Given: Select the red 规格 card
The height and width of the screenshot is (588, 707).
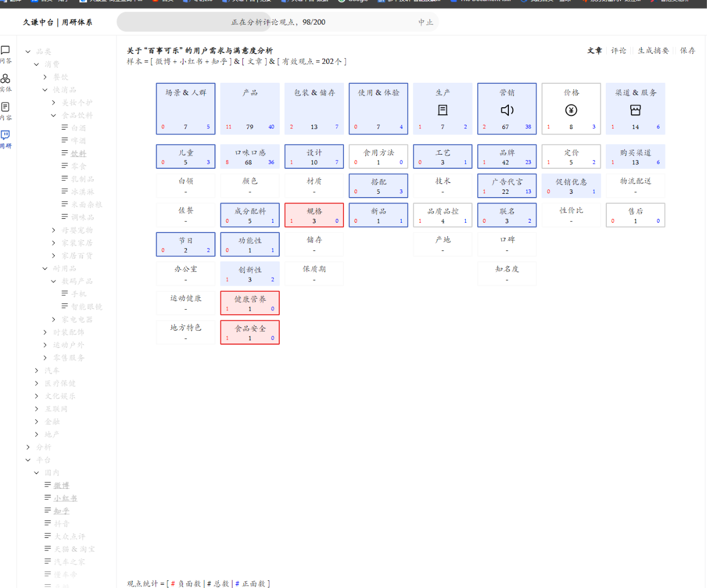Looking at the screenshot, I should point(314,215).
